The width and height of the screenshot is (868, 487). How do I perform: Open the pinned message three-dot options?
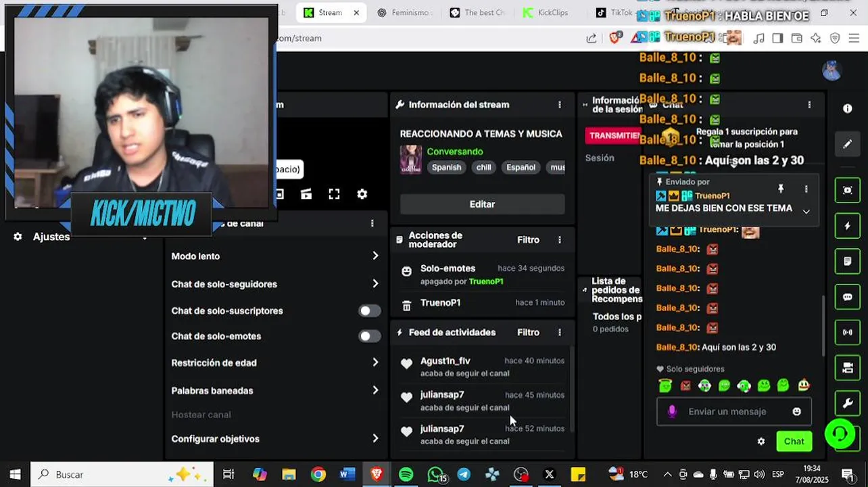pyautogui.click(x=806, y=189)
